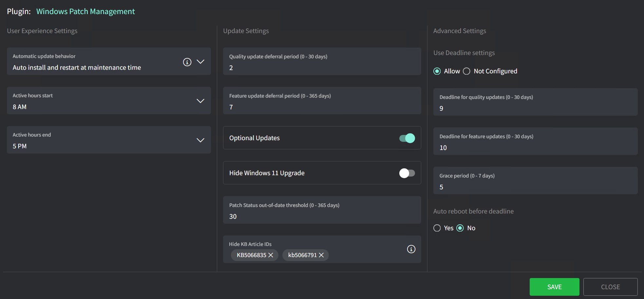Screen dimensions: 644x299
Task: Remove the KB5066835 tag
Action: 271,255
